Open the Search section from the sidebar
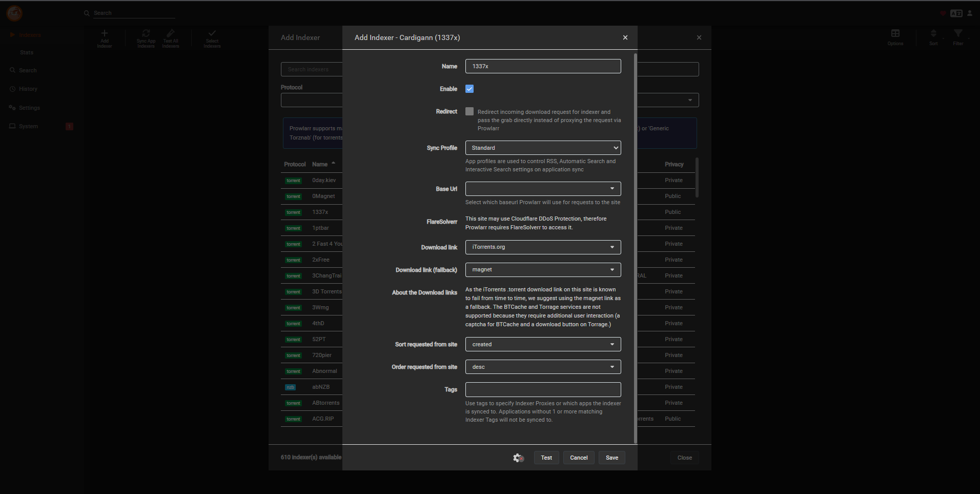Screen dimensions: 980x494 pos(27,70)
